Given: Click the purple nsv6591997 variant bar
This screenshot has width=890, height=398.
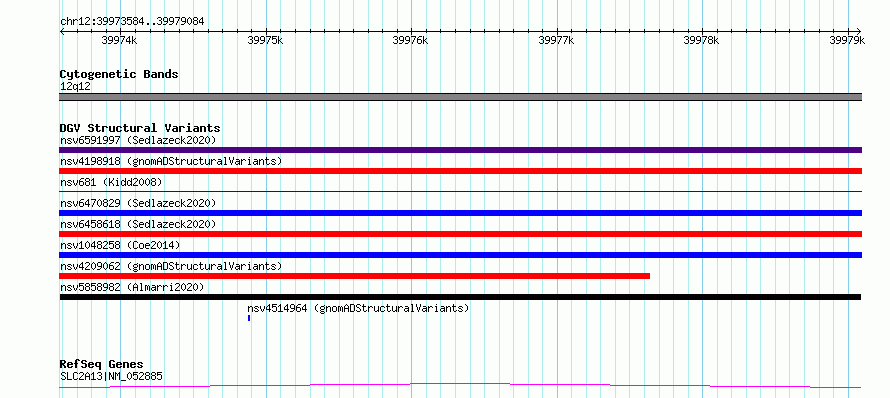Looking at the screenshot, I should [x=460, y=150].
